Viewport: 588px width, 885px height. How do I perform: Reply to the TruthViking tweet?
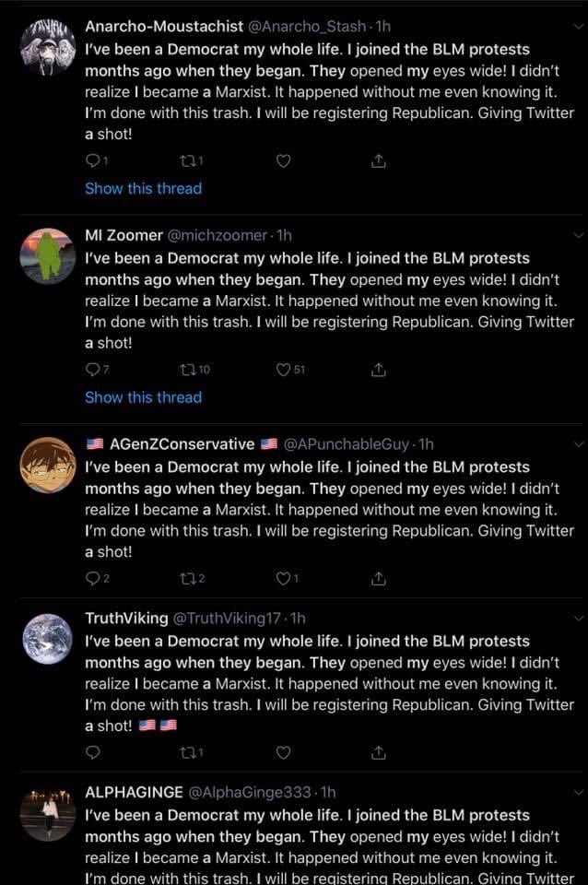point(92,752)
